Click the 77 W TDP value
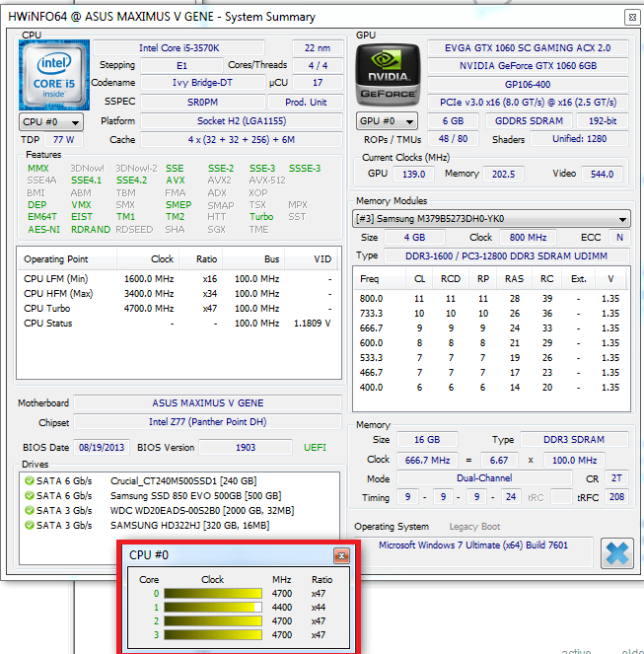The image size is (644, 654). (x=63, y=140)
